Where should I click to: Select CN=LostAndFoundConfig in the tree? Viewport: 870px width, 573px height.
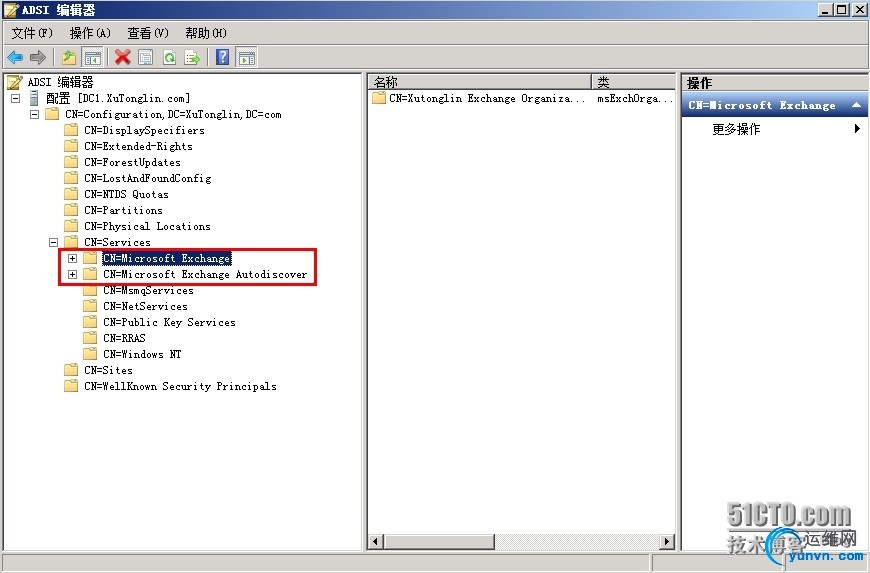click(148, 178)
